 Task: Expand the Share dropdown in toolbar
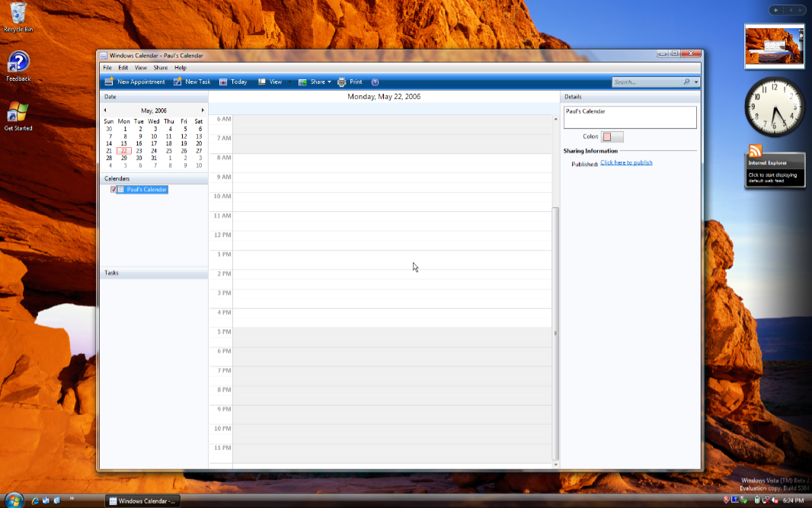click(329, 81)
